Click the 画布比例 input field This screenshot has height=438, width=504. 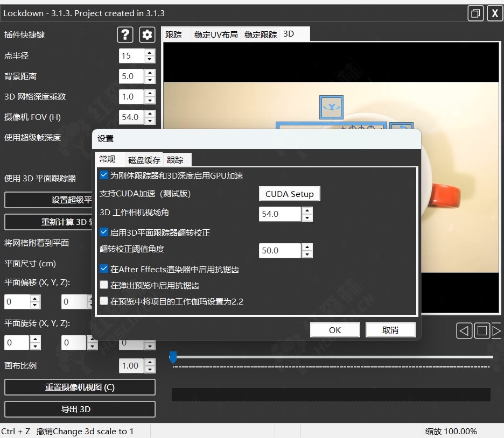[131, 366]
